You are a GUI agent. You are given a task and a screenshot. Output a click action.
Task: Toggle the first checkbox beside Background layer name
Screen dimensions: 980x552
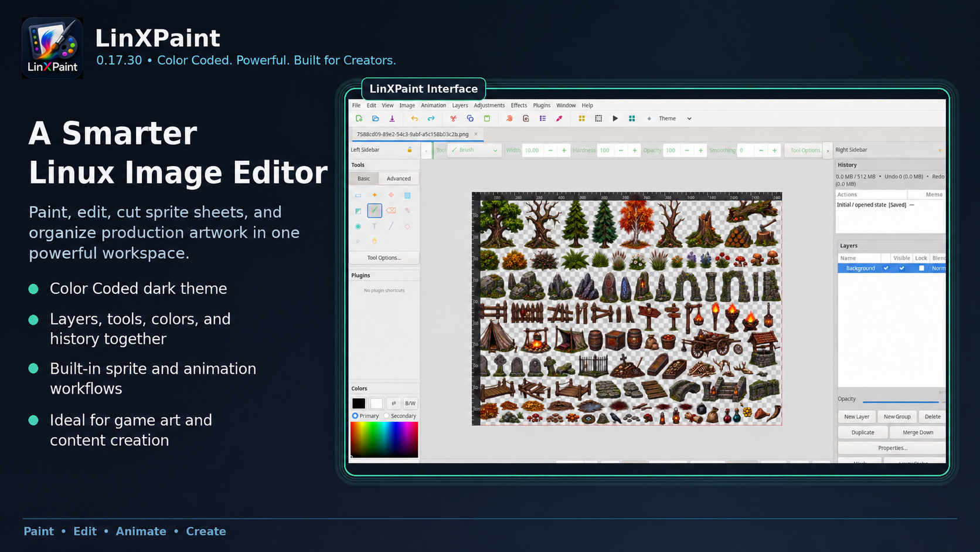click(x=886, y=268)
